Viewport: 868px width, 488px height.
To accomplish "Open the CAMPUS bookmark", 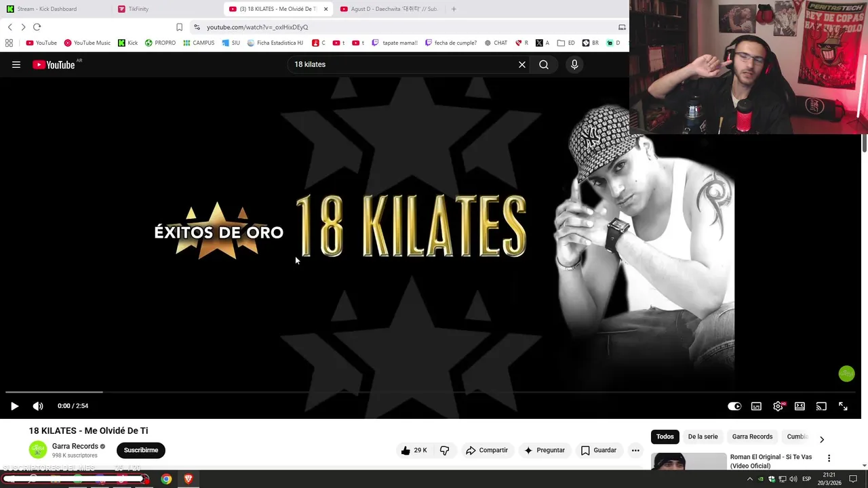I will pyautogui.click(x=199, y=43).
